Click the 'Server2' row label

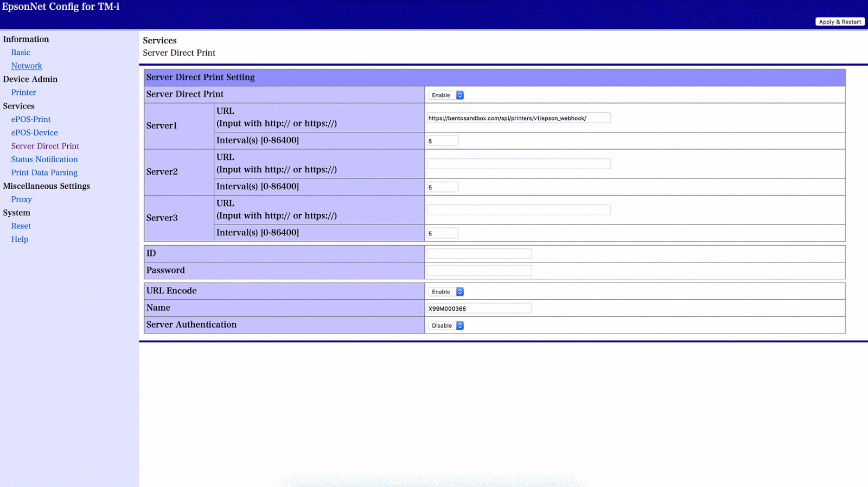tap(162, 172)
